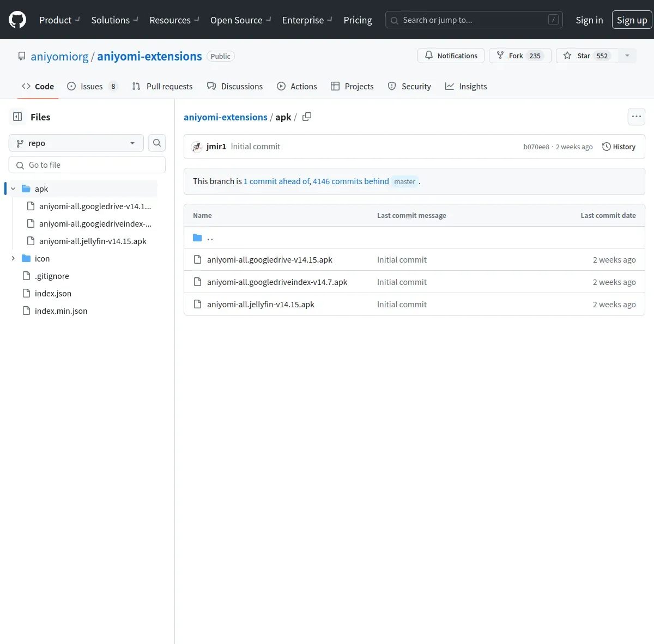Click the 1 commit ahead of link

click(276, 181)
